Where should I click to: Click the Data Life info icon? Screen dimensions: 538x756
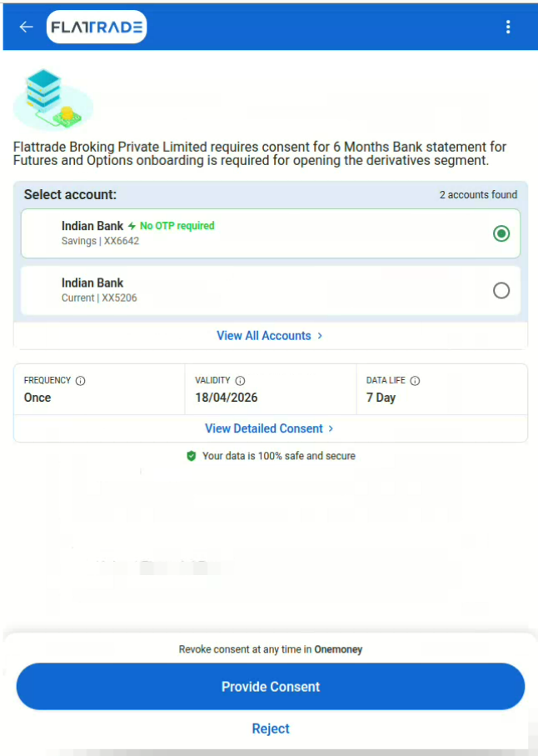coord(415,381)
